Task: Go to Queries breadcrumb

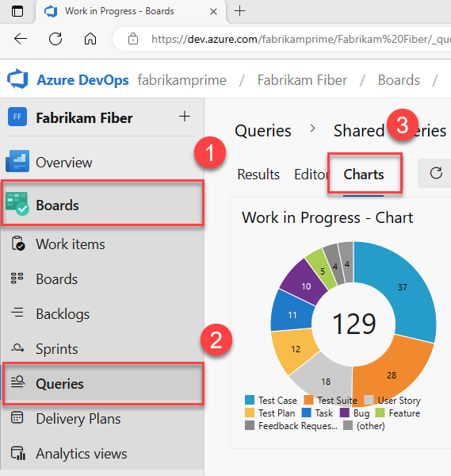Action: point(263,131)
